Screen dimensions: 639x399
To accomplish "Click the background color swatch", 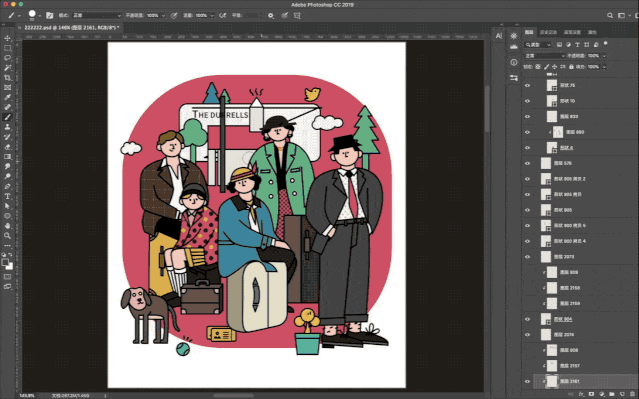I will coord(9,266).
